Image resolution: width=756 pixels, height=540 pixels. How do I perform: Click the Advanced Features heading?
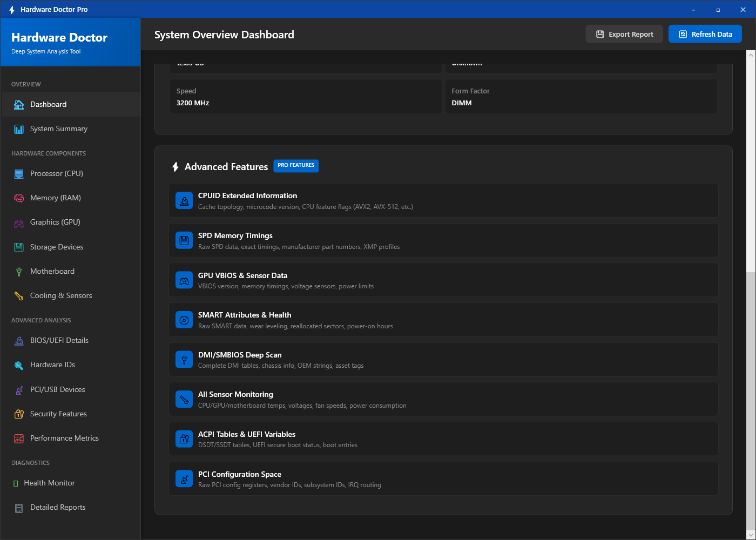point(226,167)
